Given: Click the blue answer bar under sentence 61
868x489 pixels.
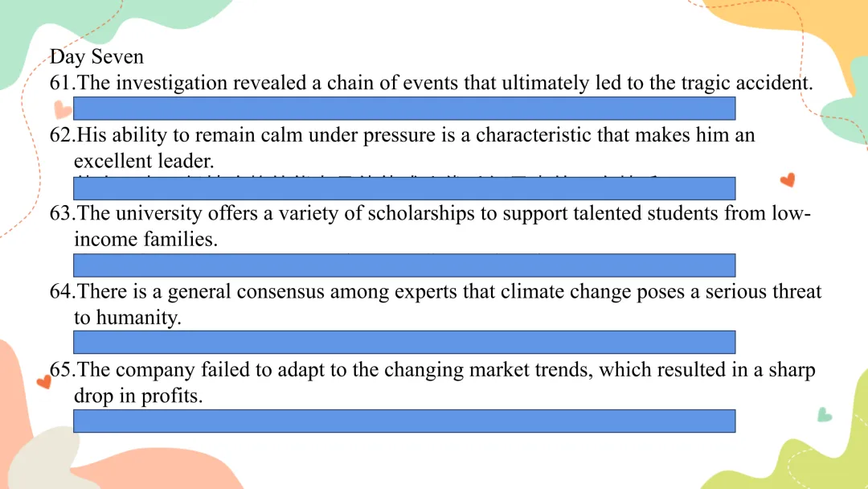Looking at the screenshot, I should click(x=404, y=109).
